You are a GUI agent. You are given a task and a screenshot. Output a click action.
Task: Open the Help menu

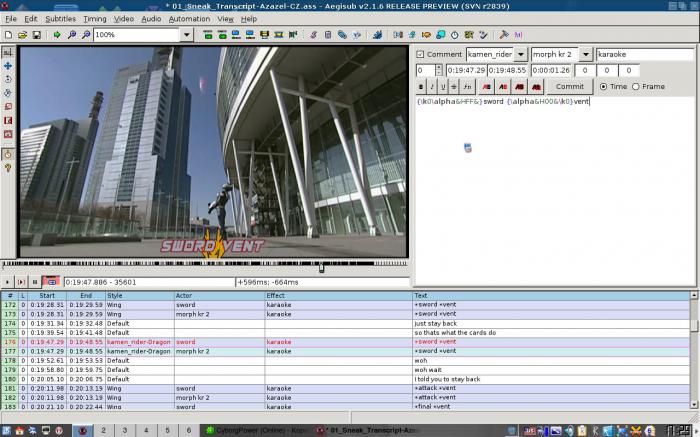point(249,19)
